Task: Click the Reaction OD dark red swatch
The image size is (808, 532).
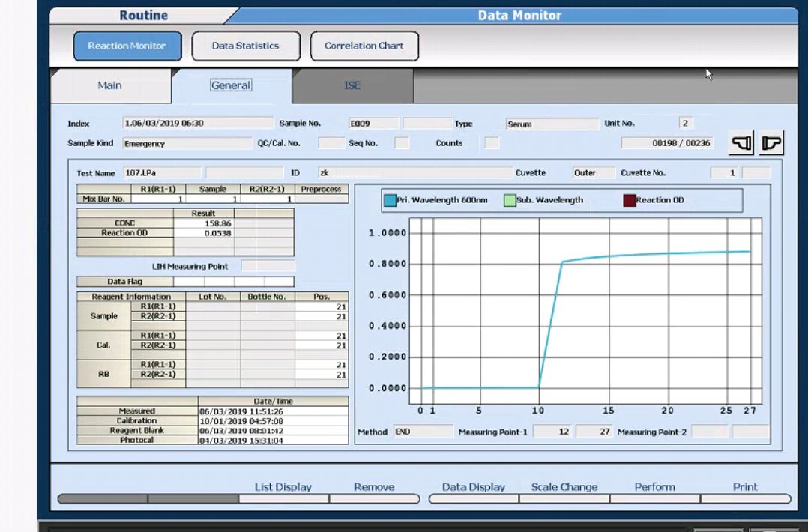Action: point(629,200)
